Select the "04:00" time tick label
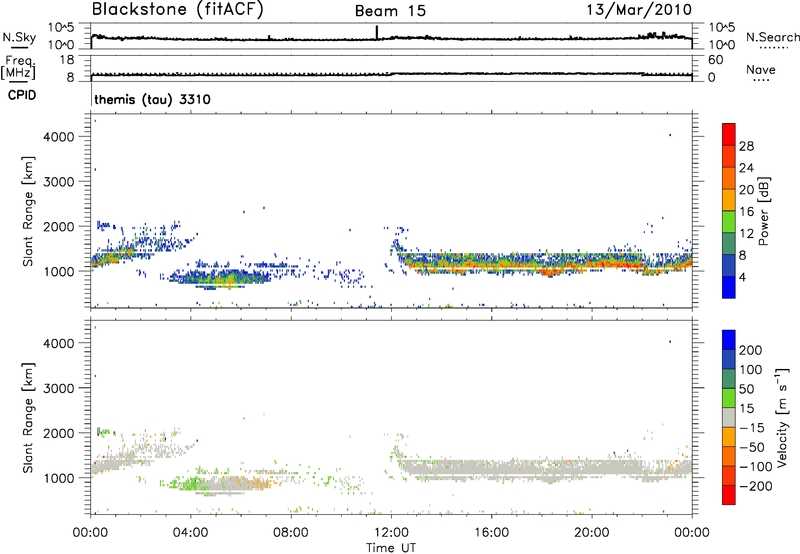The image size is (800, 554). (191, 533)
